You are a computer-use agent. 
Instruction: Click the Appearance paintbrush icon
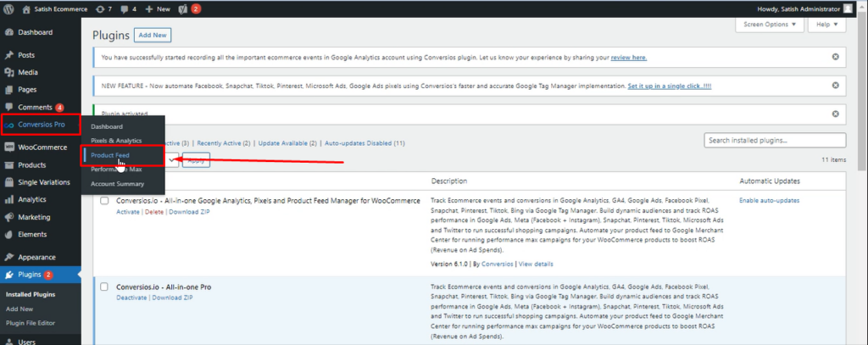coord(8,258)
